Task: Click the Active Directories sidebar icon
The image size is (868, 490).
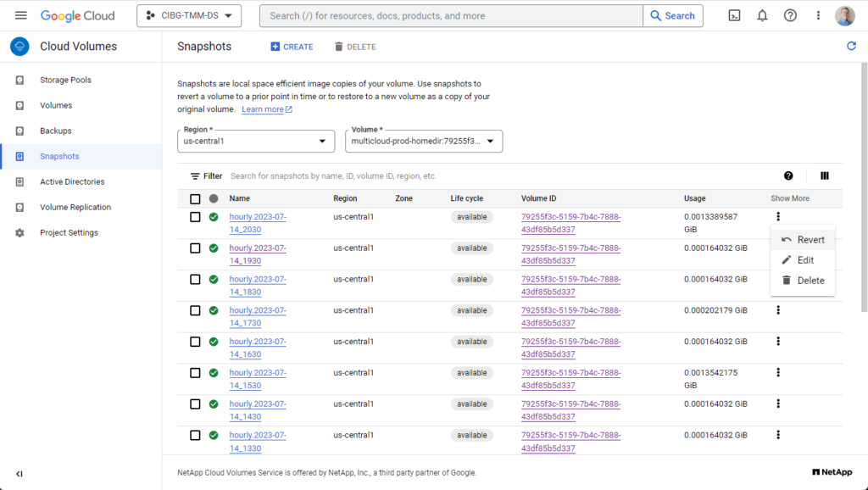Action: click(x=20, y=181)
